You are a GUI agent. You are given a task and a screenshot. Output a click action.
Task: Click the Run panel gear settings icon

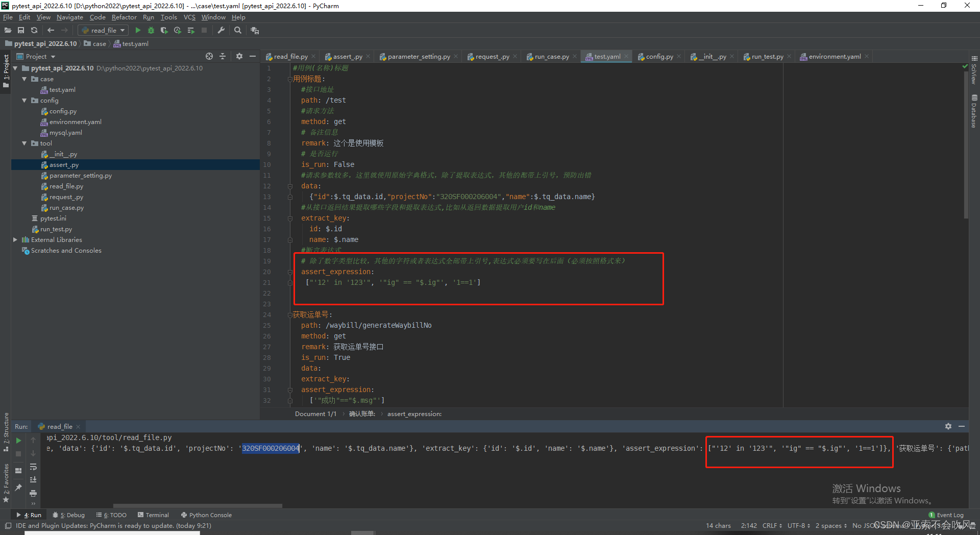click(948, 426)
